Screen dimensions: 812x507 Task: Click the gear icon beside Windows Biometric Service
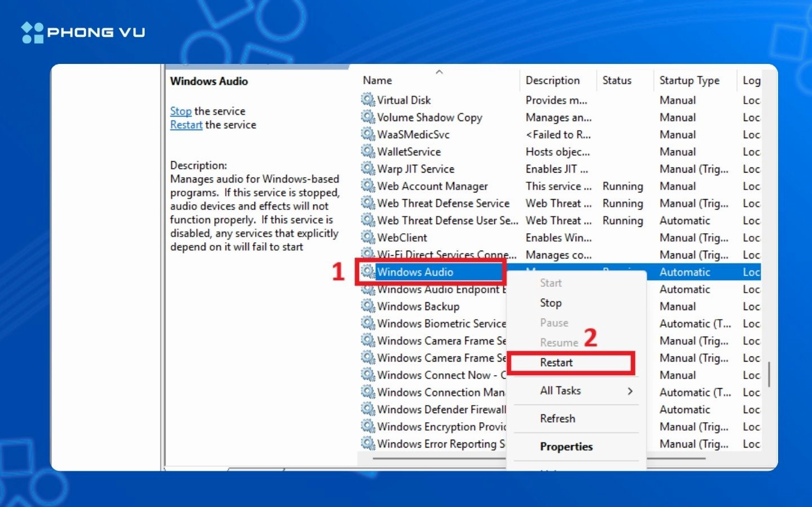click(x=368, y=323)
